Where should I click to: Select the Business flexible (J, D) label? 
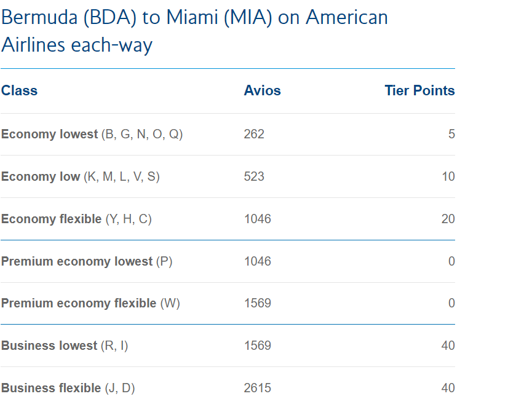(68, 388)
